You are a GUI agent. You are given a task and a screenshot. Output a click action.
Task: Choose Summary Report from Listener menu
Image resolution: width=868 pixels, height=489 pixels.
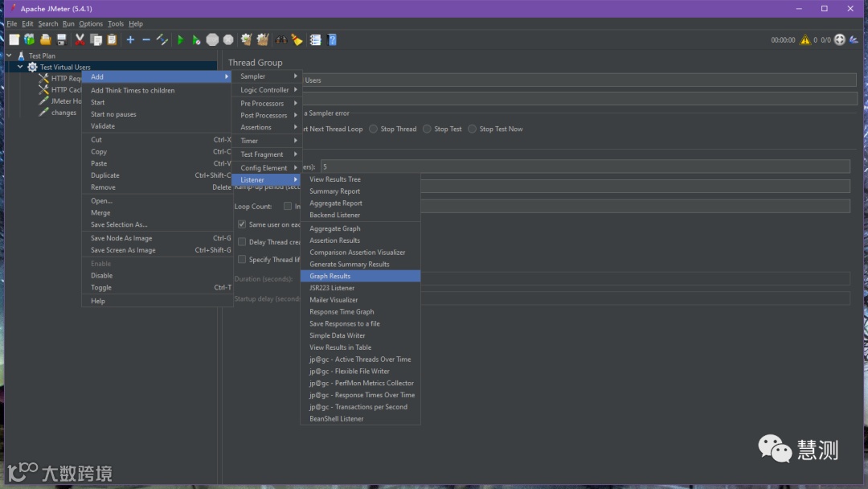(x=360, y=191)
